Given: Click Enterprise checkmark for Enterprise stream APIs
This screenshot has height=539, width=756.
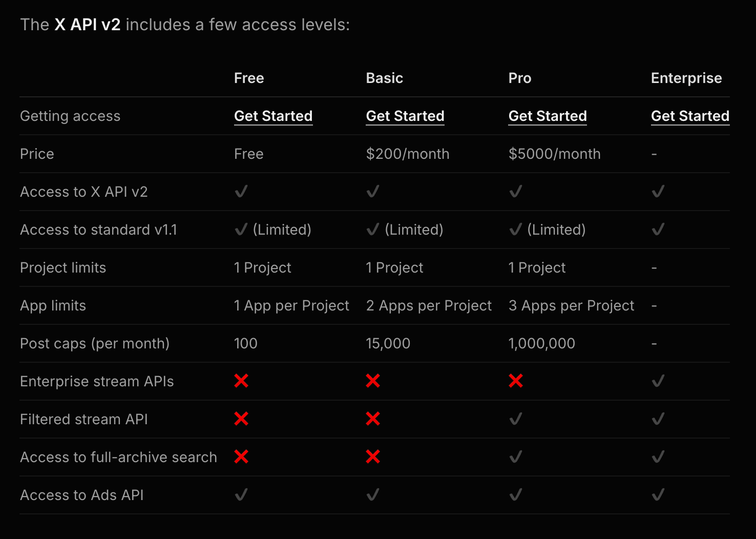Looking at the screenshot, I should [658, 381].
